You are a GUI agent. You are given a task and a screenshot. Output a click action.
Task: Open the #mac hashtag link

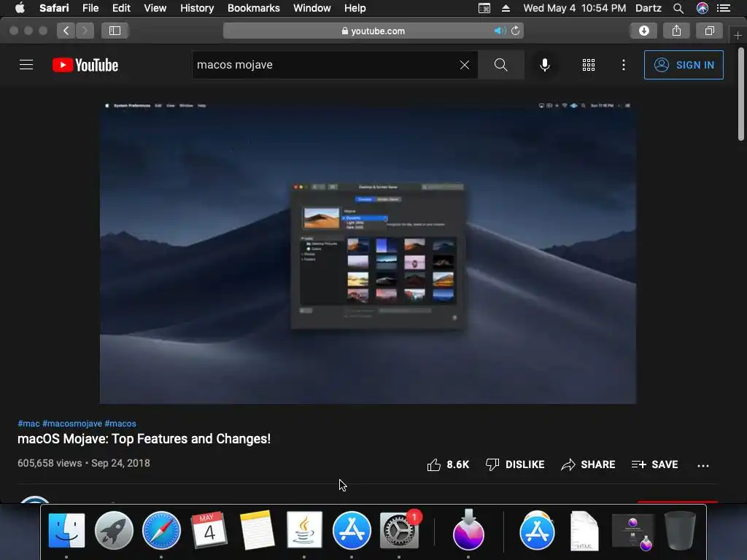pyautogui.click(x=28, y=424)
